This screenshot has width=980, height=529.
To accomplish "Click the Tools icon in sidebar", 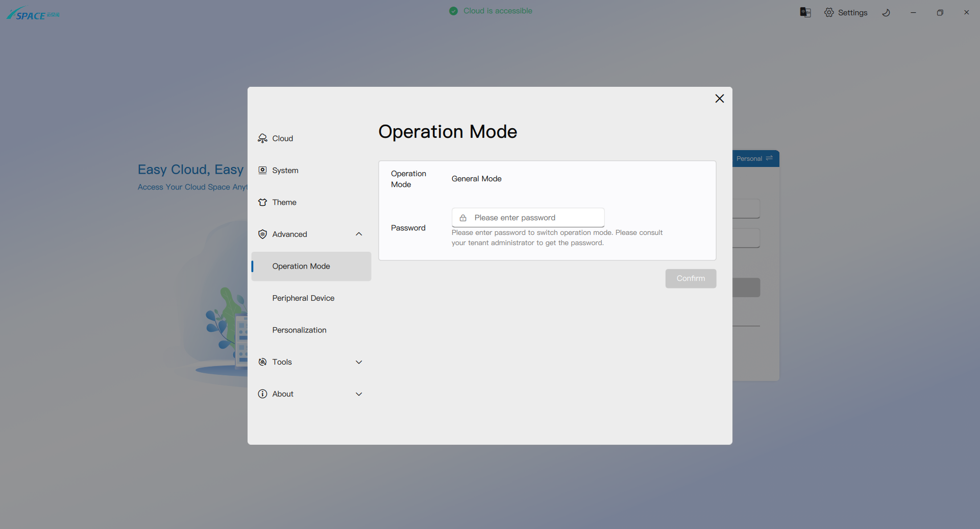I will (x=262, y=362).
